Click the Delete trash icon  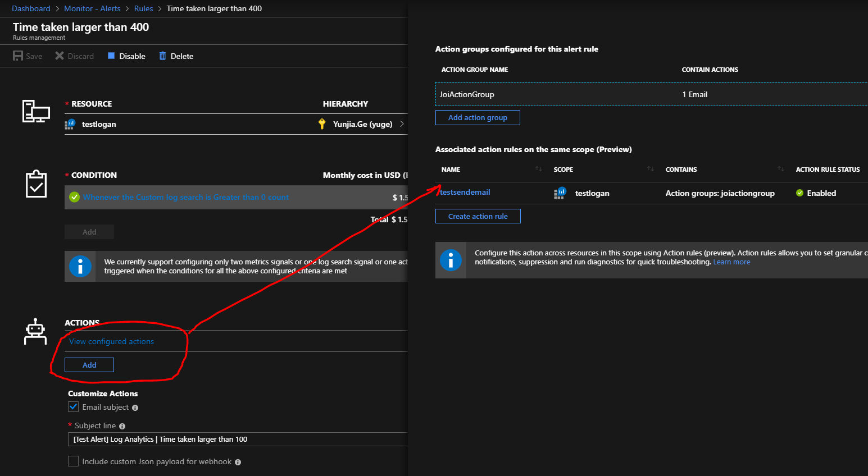[162, 56]
